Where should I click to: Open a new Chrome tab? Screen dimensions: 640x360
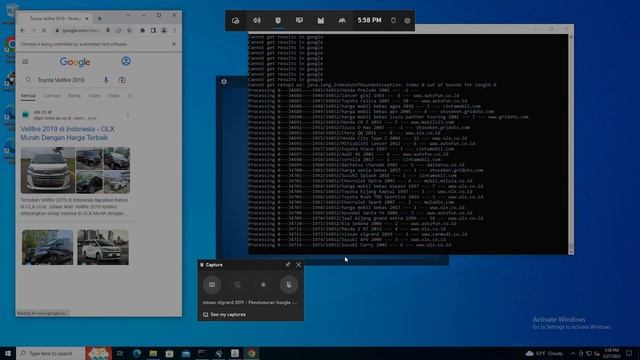click(99, 18)
